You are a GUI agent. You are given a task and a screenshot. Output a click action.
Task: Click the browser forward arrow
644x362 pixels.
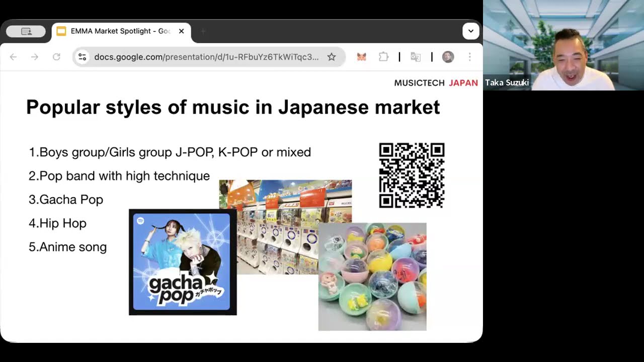click(35, 57)
